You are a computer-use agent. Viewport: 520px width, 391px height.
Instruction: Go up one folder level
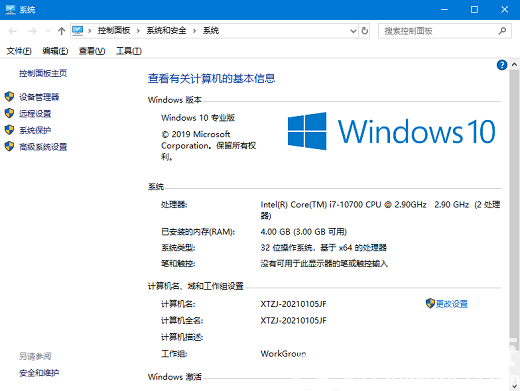61,31
